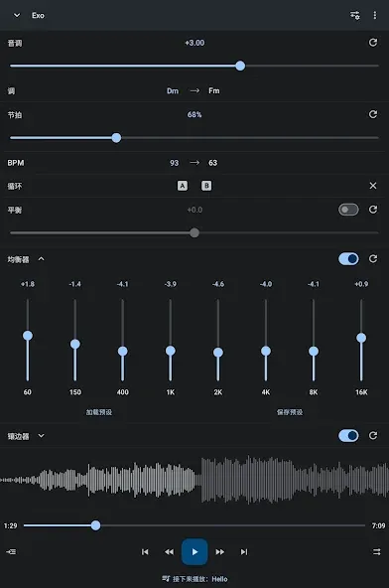Click the 2K band slider handle

(218, 353)
